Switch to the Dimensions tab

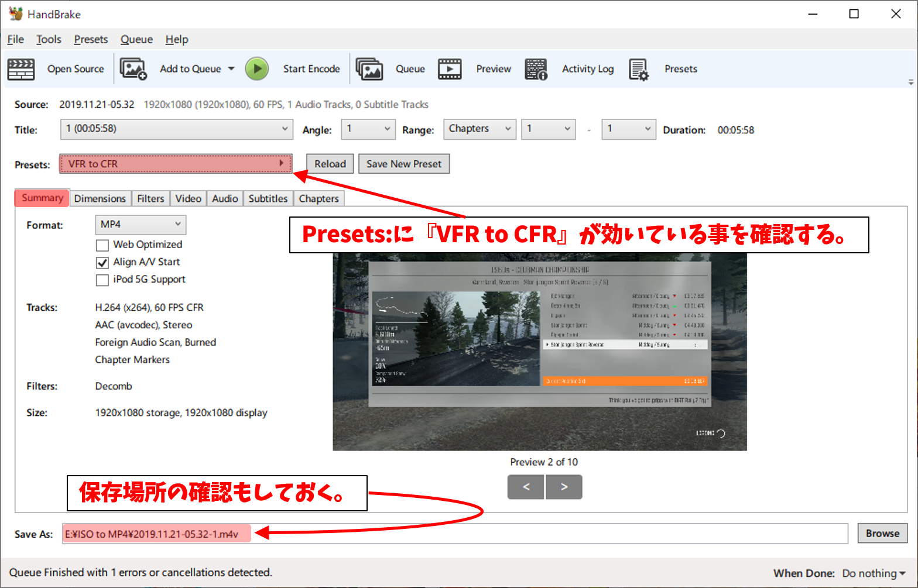100,199
